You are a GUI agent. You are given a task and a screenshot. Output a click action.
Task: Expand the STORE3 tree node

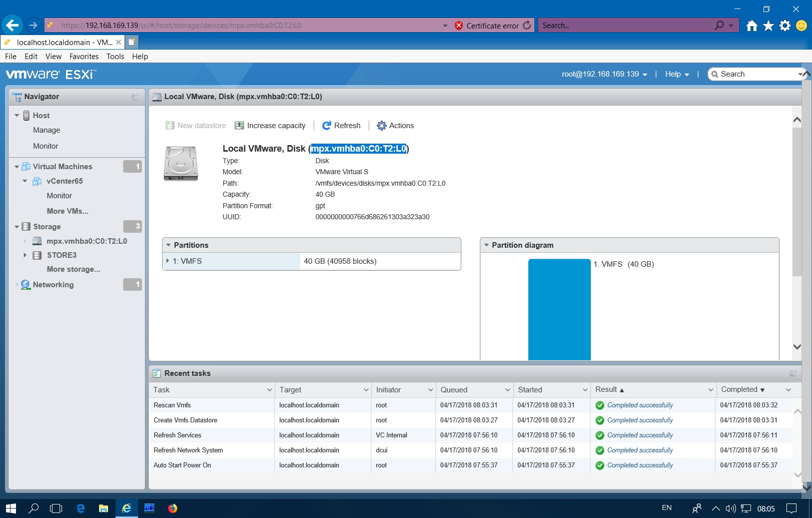pos(25,255)
